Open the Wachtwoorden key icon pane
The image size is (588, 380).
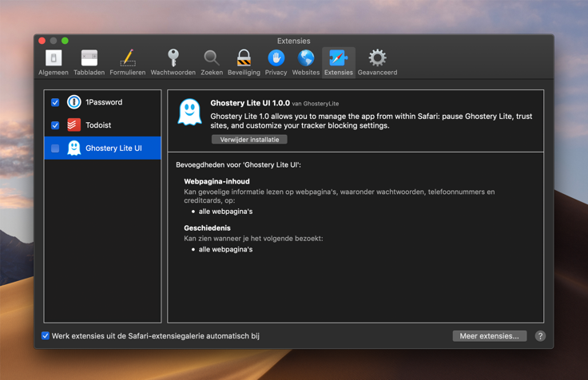pos(173,62)
